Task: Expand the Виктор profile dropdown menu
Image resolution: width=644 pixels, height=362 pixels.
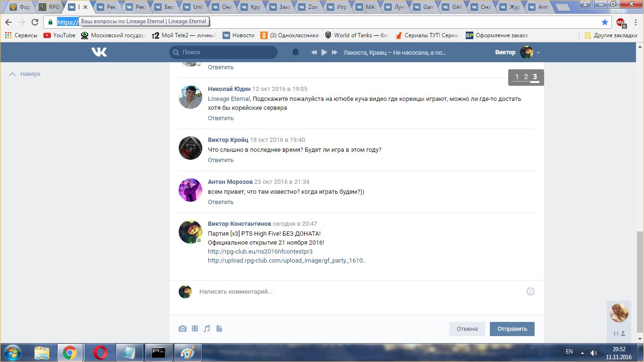Action: pyautogui.click(x=538, y=52)
